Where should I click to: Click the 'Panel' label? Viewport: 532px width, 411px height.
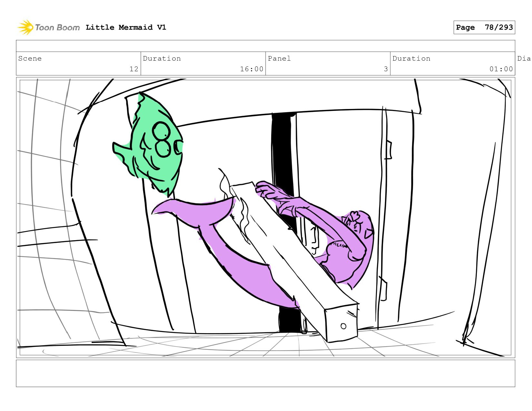[x=279, y=58]
